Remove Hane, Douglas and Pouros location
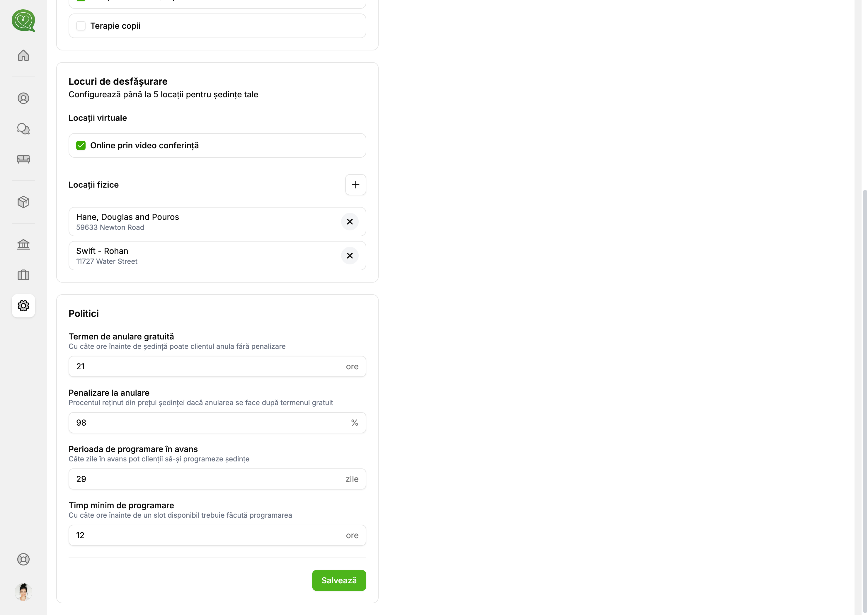Viewport: 868px width, 615px height. click(x=350, y=222)
